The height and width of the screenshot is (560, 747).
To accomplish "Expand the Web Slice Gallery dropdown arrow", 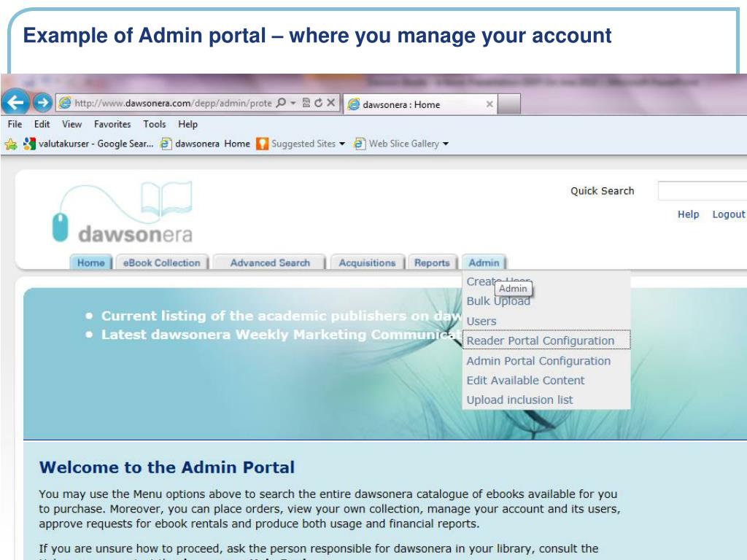I will (x=446, y=144).
